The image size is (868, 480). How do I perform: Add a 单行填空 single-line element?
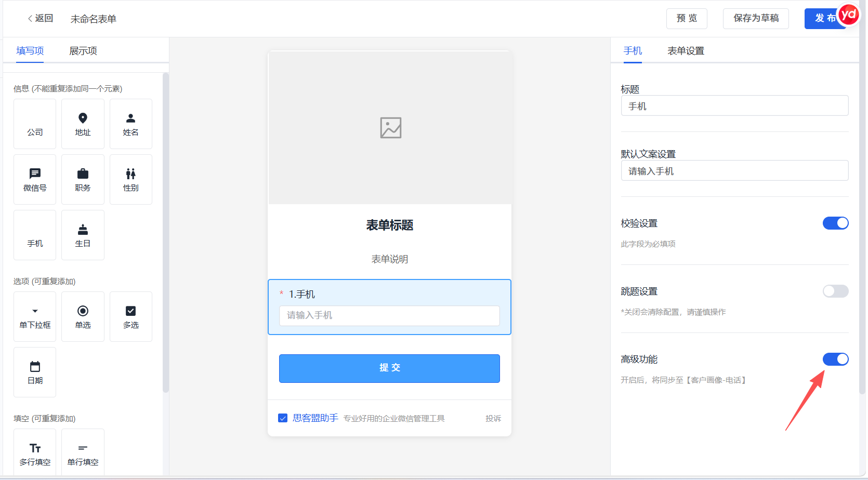click(83, 453)
